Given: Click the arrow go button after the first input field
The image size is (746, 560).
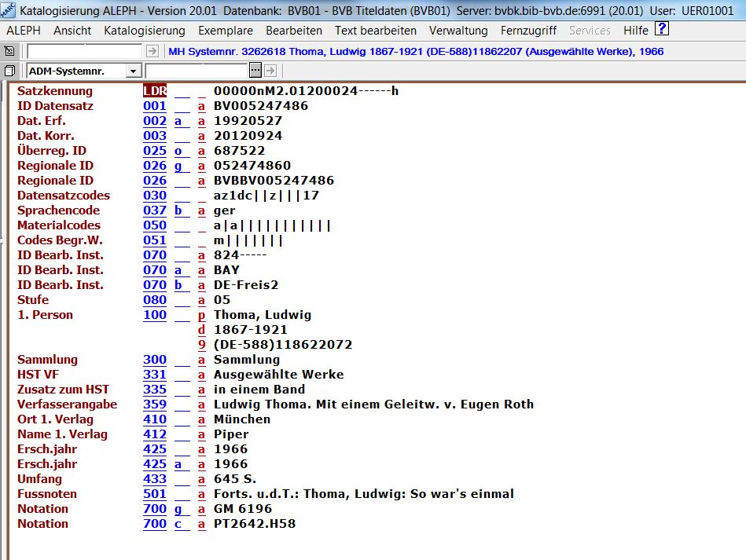Looking at the screenshot, I should pos(153,51).
